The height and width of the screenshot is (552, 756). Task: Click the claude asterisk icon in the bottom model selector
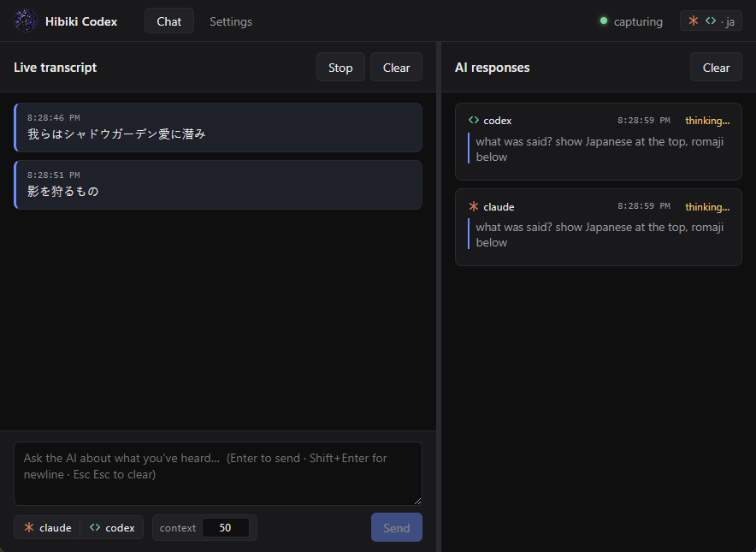click(29, 527)
